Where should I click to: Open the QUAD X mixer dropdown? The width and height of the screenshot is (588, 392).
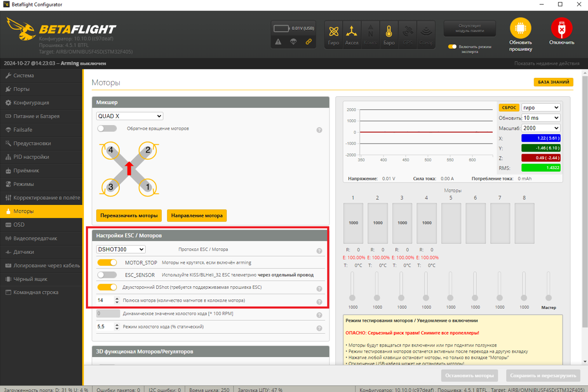pos(130,116)
